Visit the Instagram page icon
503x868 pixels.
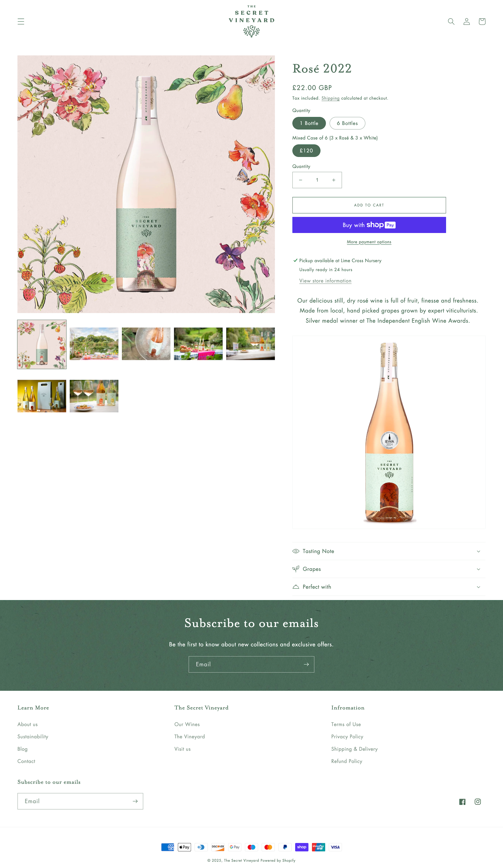pos(478,802)
